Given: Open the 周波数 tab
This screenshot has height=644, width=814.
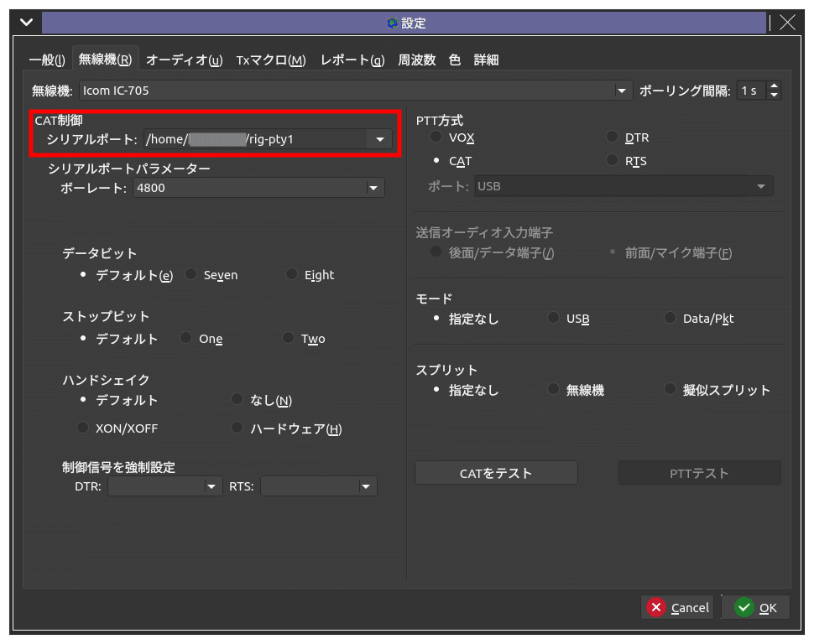Looking at the screenshot, I should click(417, 60).
